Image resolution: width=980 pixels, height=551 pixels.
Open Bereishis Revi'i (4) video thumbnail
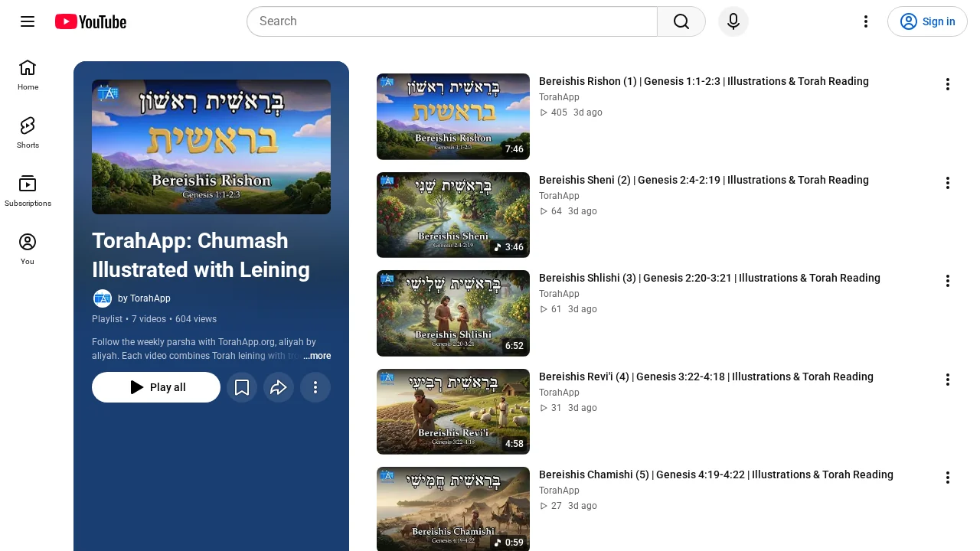pyautogui.click(x=453, y=412)
